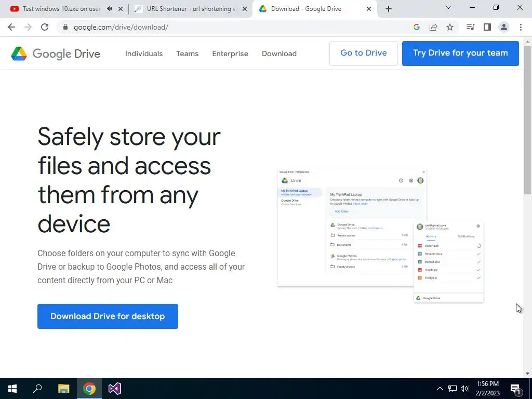Click the Drive preferences preview image
This screenshot has width=532, height=399.
point(380,235)
